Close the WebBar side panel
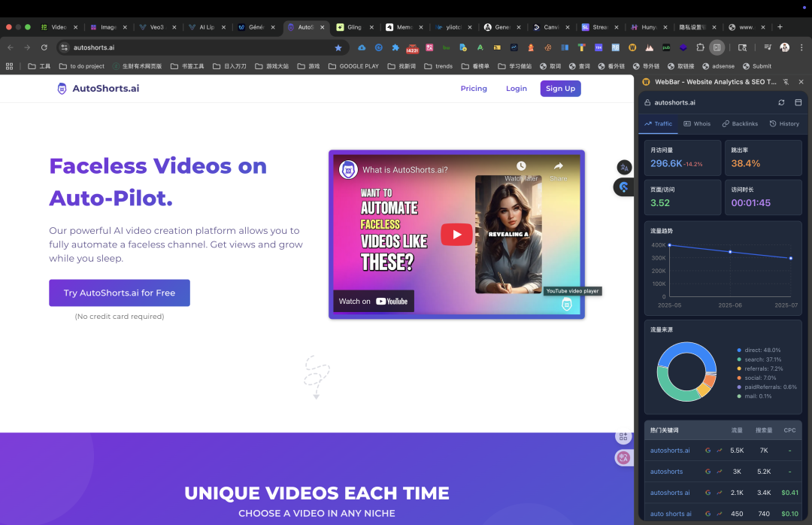This screenshot has width=812, height=525. [x=801, y=82]
